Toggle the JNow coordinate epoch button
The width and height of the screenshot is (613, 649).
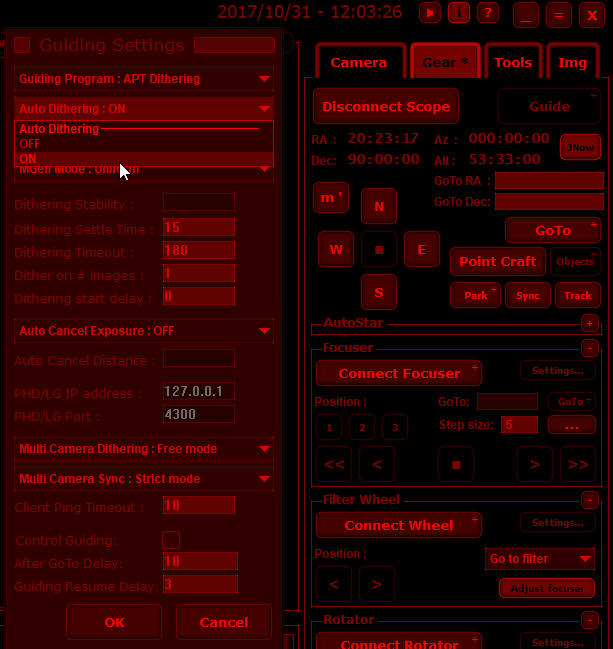(x=580, y=147)
